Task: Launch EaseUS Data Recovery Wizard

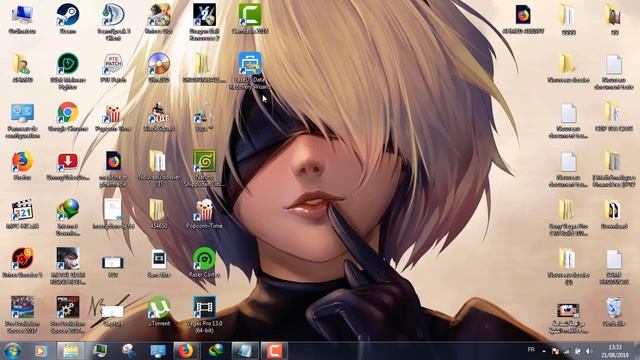Action: click(250, 71)
